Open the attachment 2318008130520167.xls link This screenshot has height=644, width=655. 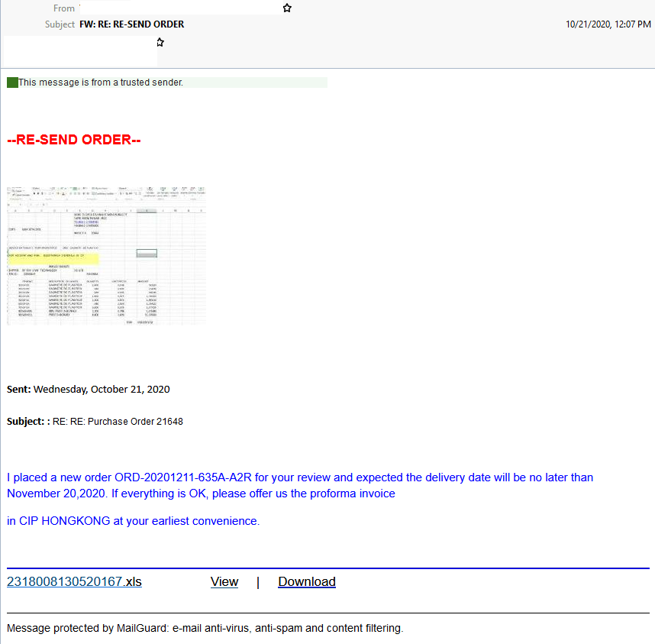click(73, 581)
